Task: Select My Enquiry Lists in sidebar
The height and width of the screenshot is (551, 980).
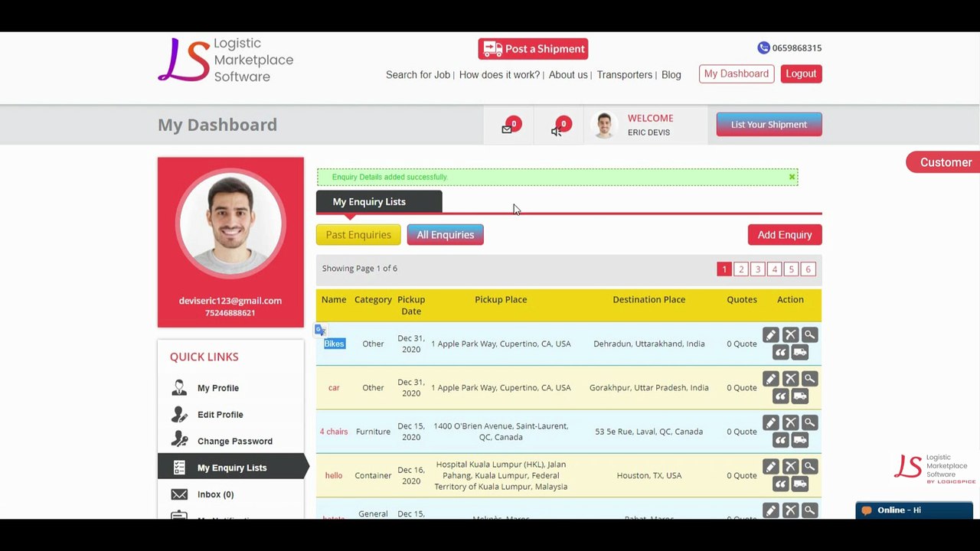Action: coord(230,468)
